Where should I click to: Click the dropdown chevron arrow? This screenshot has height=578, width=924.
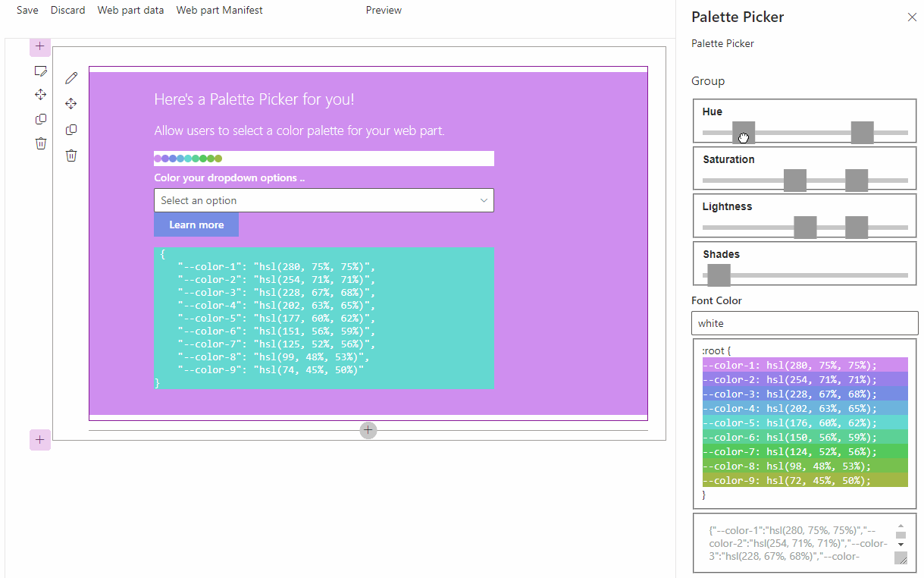(x=484, y=200)
